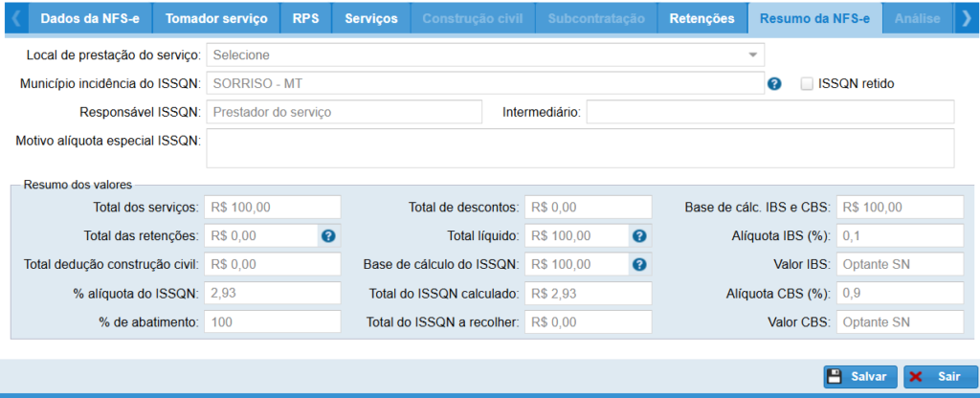Click the Motivo alíquota especial ISSQN text area
The width and height of the screenshot is (980, 398).
580,148
